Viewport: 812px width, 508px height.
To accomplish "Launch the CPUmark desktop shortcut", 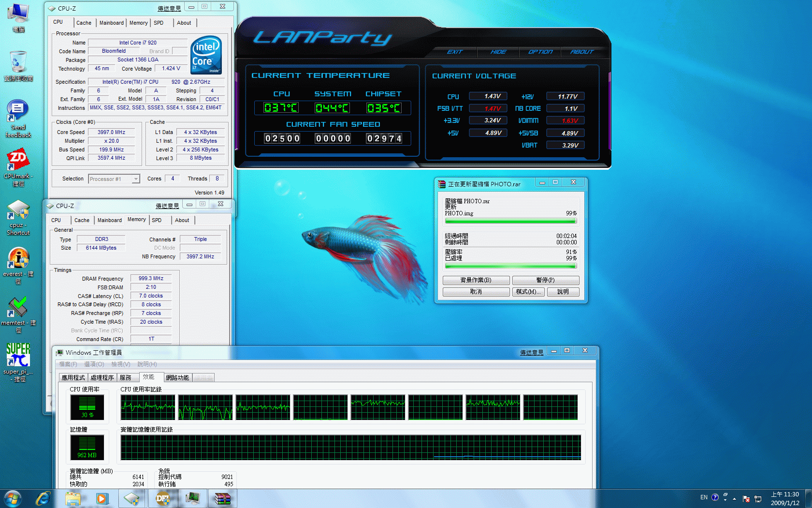I will tap(18, 168).
